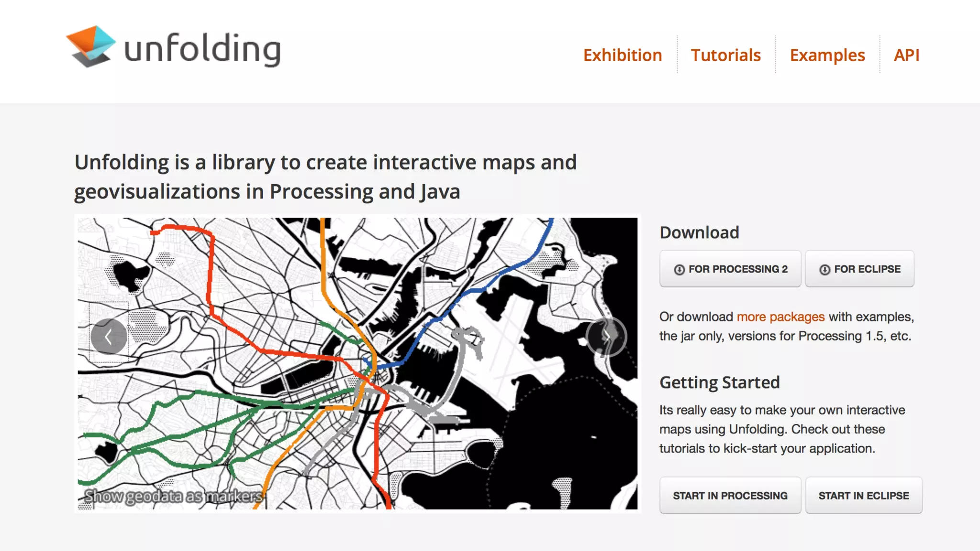Screen dimensions: 980x551
Task: Open the Examples menu item
Action: [x=827, y=55]
